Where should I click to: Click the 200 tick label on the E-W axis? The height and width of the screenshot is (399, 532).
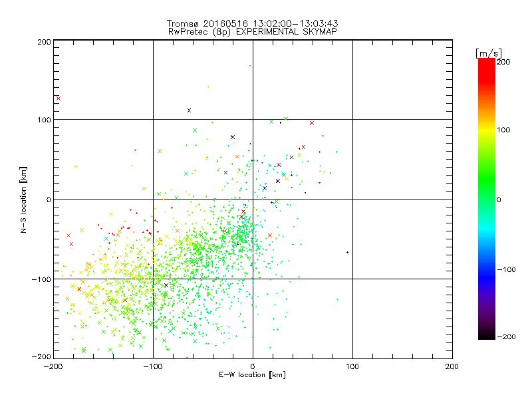tap(452, 366)
